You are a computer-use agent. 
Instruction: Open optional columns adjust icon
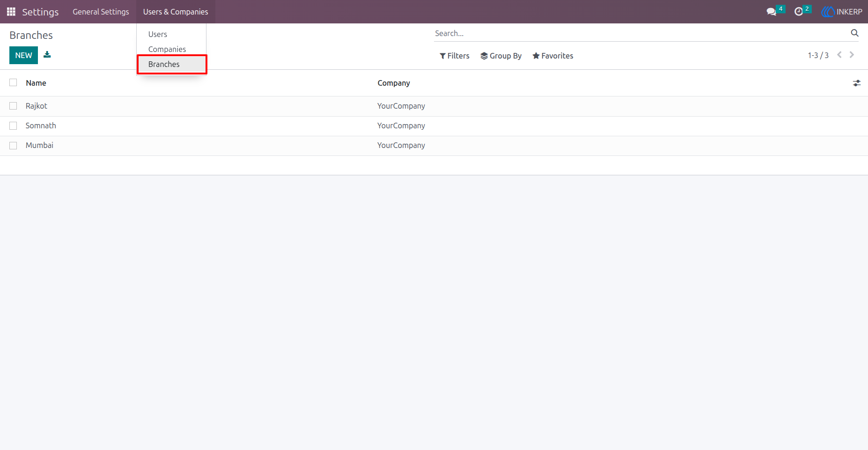[857, 83]
